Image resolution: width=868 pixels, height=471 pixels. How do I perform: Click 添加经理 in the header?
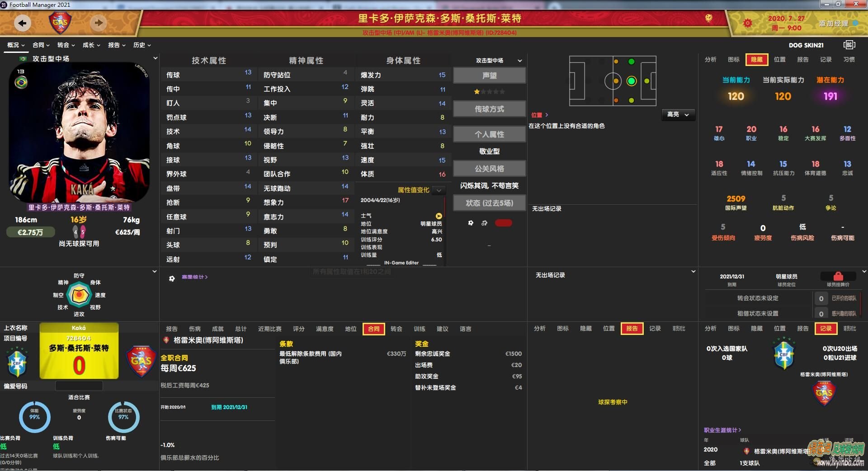[x=834, y=24]
